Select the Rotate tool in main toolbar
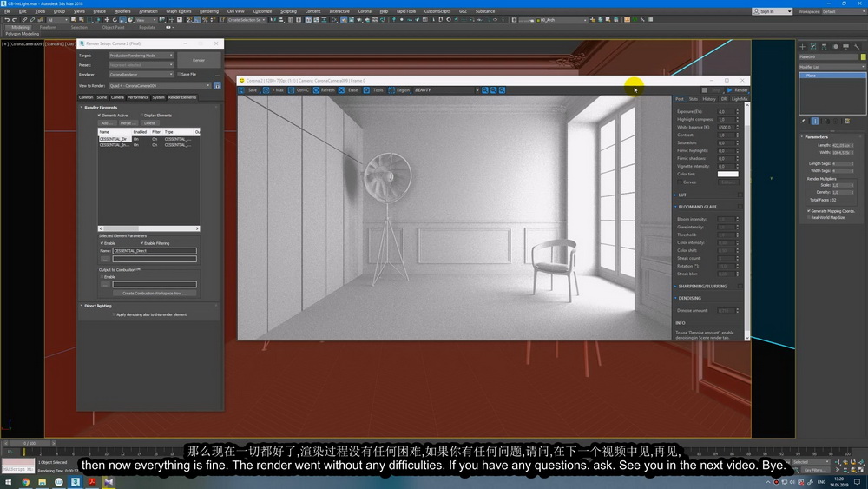Image resolution: width=868 pixels, height=489 pixels. (x=115, y=20)
